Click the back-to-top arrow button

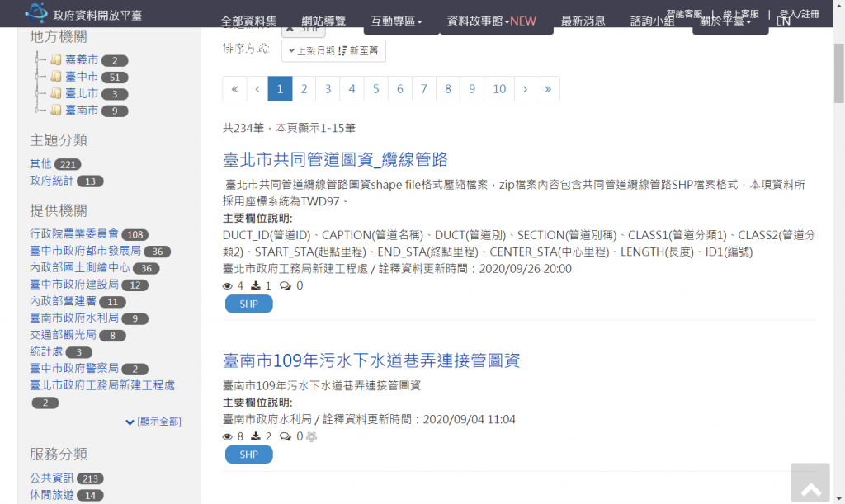point(810,483)
